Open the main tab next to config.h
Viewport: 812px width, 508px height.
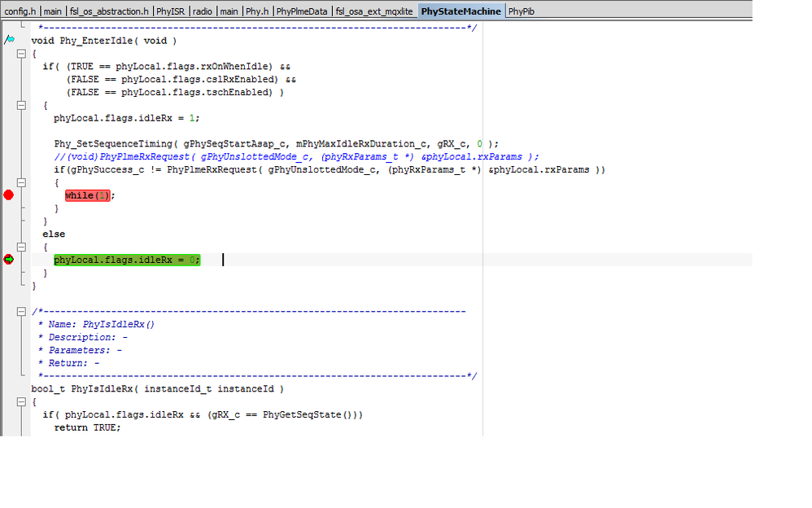pos(52,11)
